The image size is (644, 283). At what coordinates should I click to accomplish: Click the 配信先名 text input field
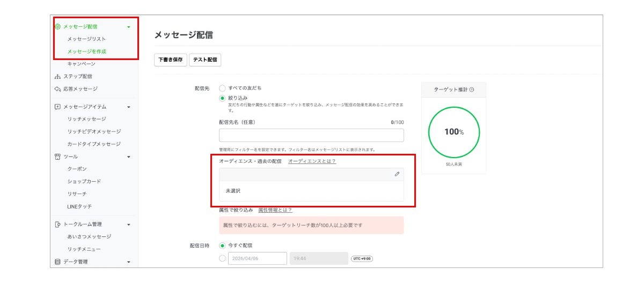coord(311,135)
